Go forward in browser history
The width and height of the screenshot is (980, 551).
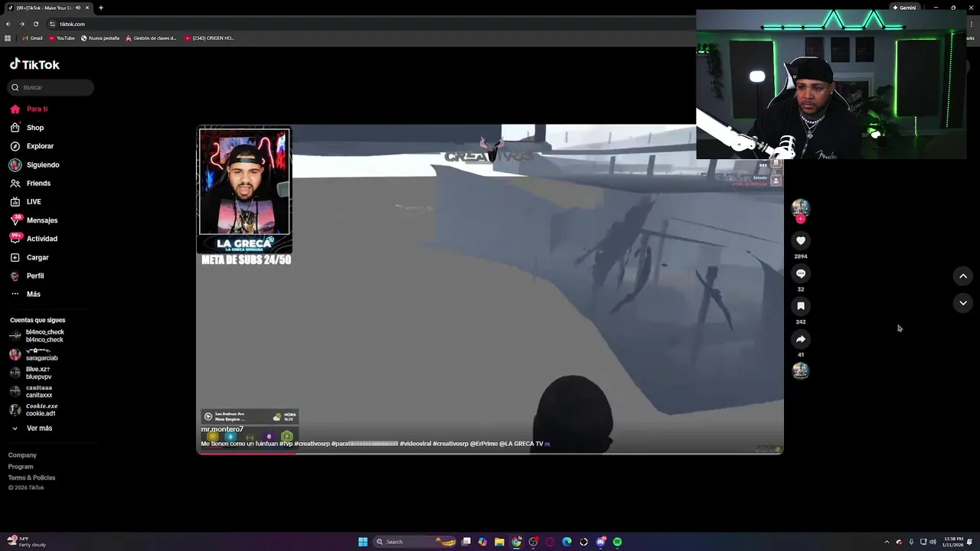click(21, 24)
